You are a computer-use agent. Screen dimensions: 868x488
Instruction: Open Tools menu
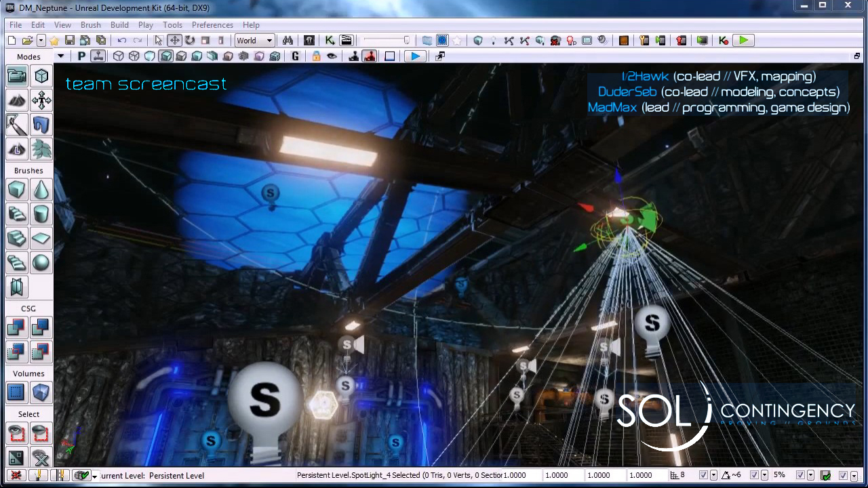coord(172,25)
